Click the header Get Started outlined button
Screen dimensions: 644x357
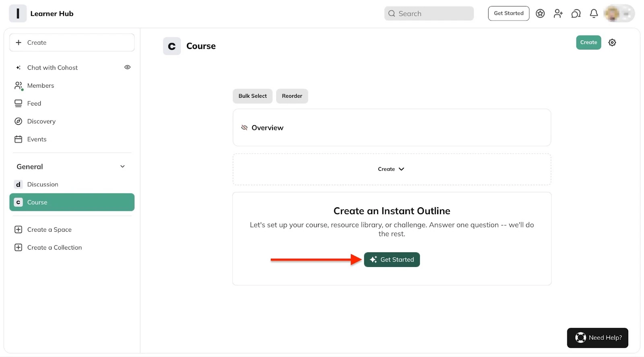click(x=509, y=13)
